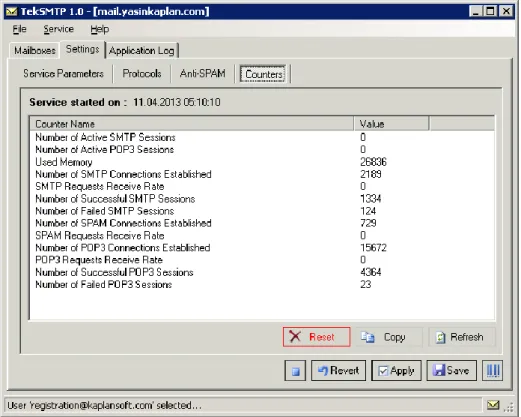Screen dimensions: 521x417
Task: Go to the Service Parameters sub-tab
Action: click(63, 73)
